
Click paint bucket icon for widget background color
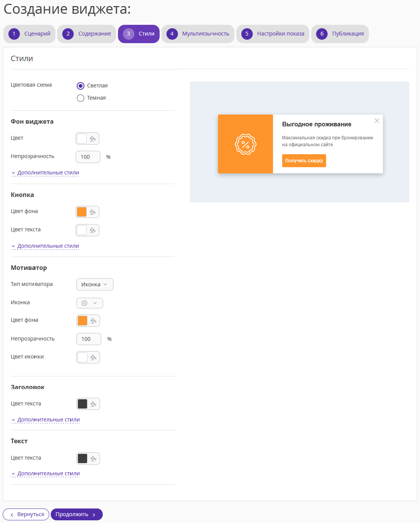click(x=93, y=139)
